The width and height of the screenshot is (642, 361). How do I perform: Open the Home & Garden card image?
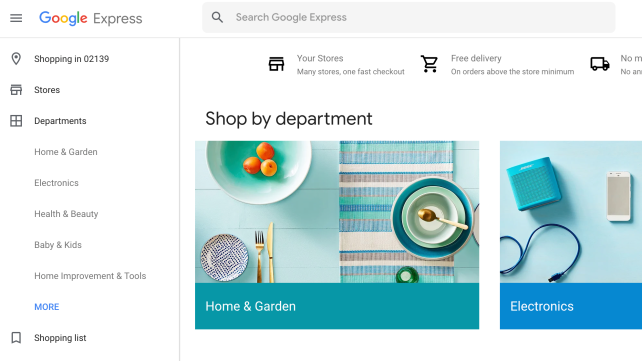337,212
